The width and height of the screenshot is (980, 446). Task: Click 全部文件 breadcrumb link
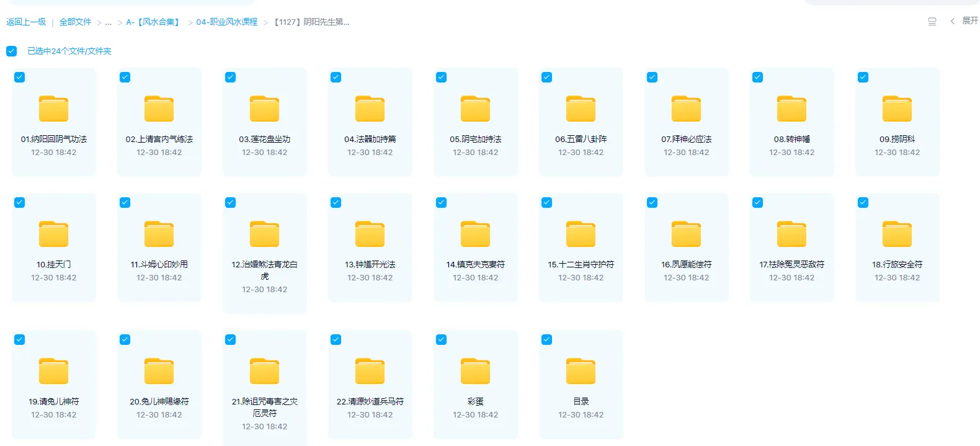coord(75,22)
